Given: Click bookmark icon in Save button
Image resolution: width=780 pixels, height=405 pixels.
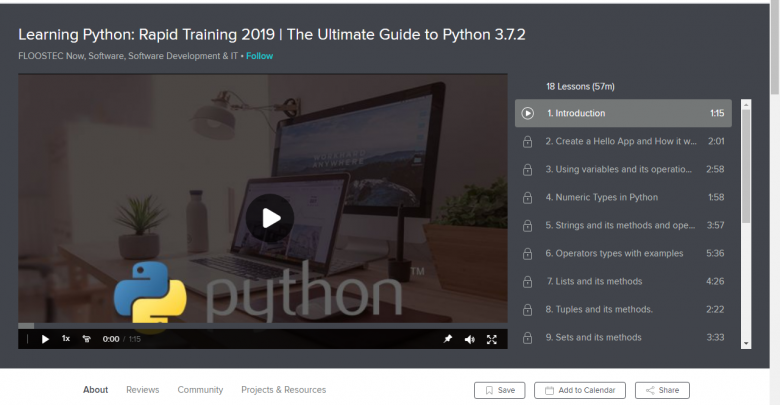Looking at the screenshot, I should (489, 391).
